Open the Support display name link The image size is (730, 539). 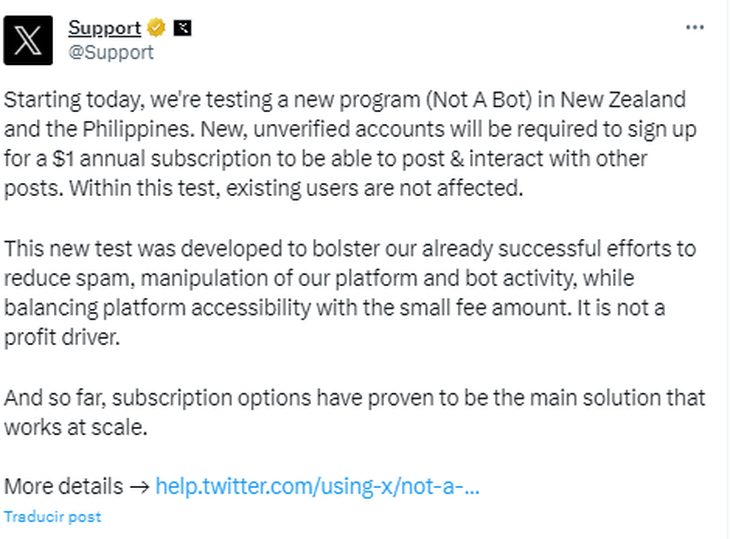click(x=105, y=28)
